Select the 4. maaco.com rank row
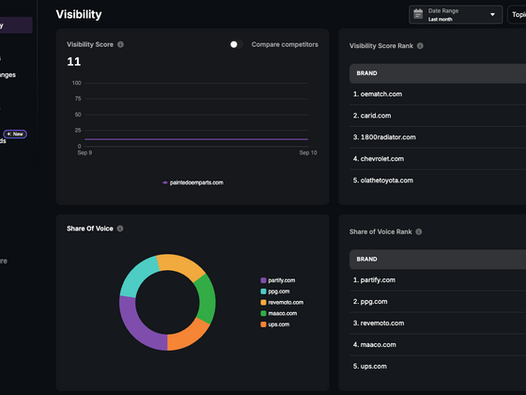Viewport: 526px width, 395px height. click(437, 345)
